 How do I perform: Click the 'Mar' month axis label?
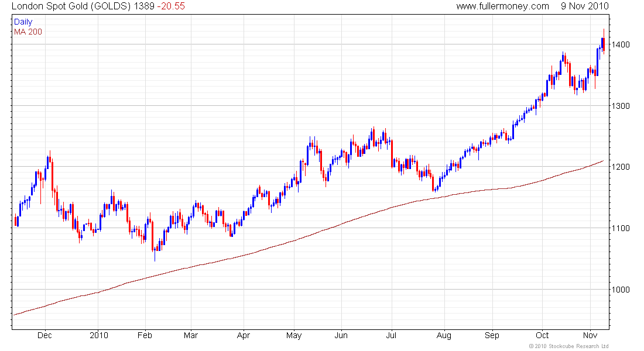click(191, 335)
